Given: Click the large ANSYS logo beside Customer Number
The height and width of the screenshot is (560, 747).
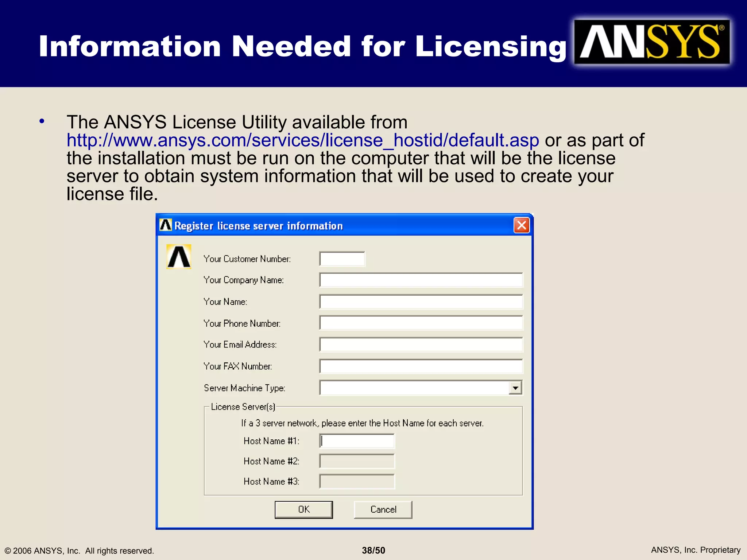Looking at the screenshot, I should pyautogui.click(x=179, y=257).
